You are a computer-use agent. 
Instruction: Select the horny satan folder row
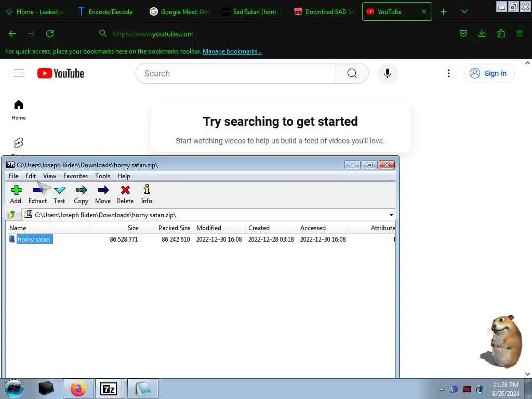(200, 239)
